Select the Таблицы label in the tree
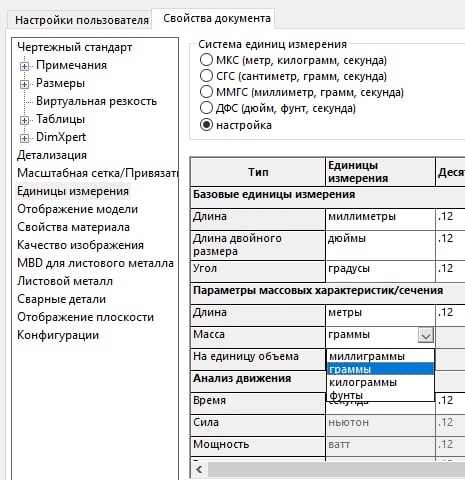Image resolution: width=465 pixels, height=480 pixels. 60,119
